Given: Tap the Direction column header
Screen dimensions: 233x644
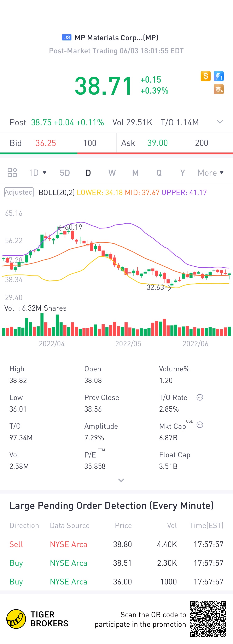Looking at the screenshot, I should [x=24, y=526].
